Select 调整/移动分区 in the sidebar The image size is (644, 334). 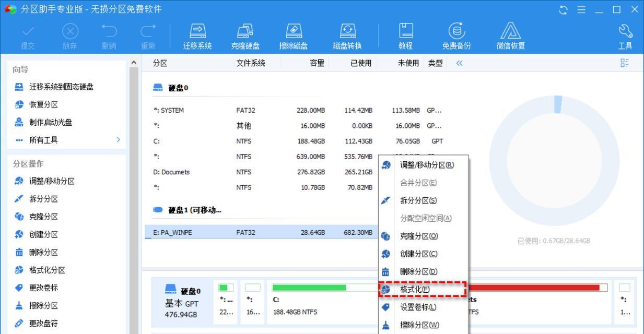point(44,181)
